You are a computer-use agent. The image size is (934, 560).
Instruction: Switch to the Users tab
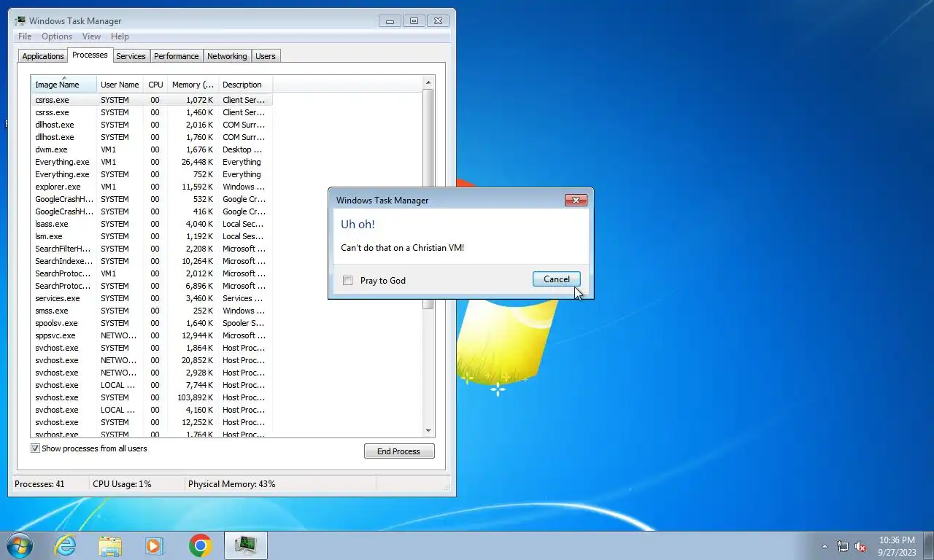[266, 56]
